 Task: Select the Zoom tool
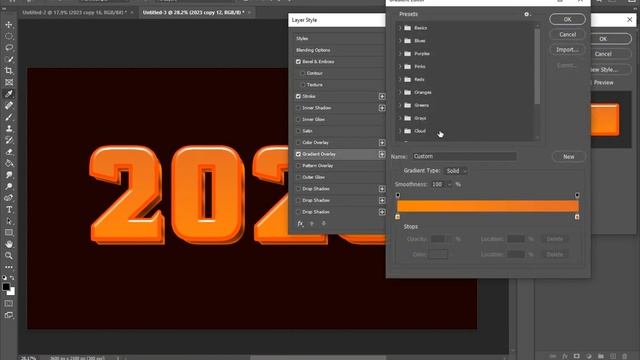[x=9, y=256]
